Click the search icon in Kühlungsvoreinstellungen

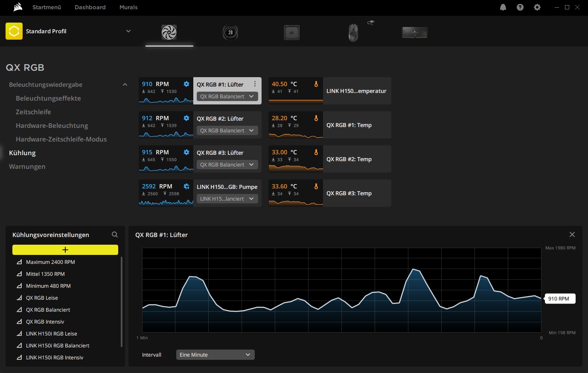point(115,234)
